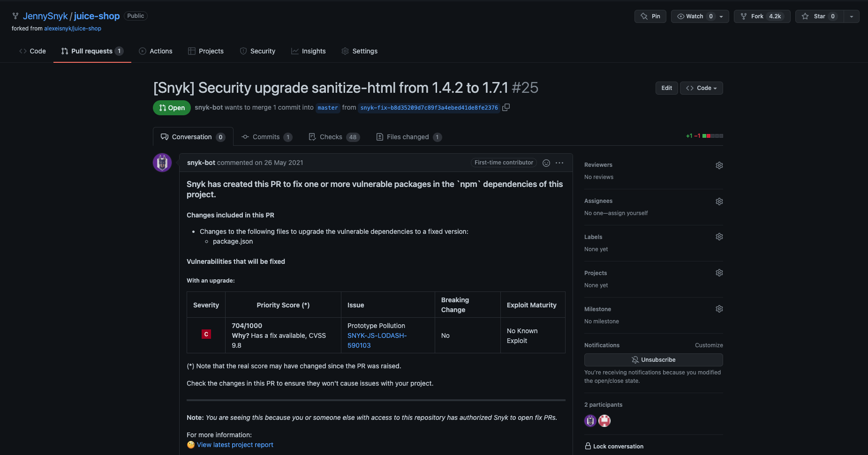The width and height of the screenshot is (868, 455).
Task: Click the fork count 4.2k
Action: (775, 16)
